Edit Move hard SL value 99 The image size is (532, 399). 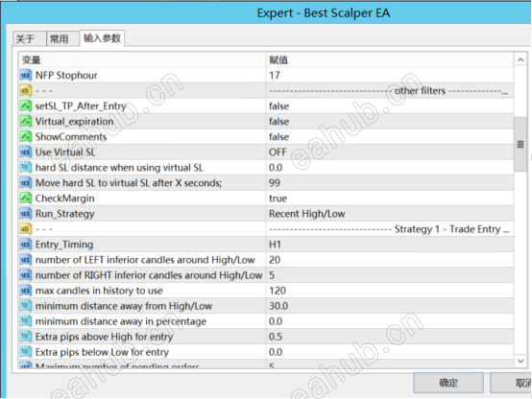390,183
